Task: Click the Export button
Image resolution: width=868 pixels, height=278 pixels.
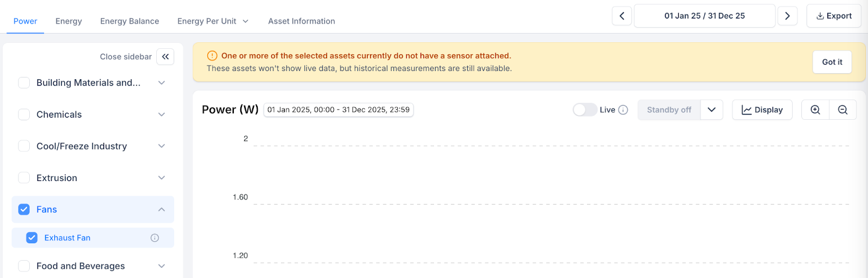Action: pos(834,16)
